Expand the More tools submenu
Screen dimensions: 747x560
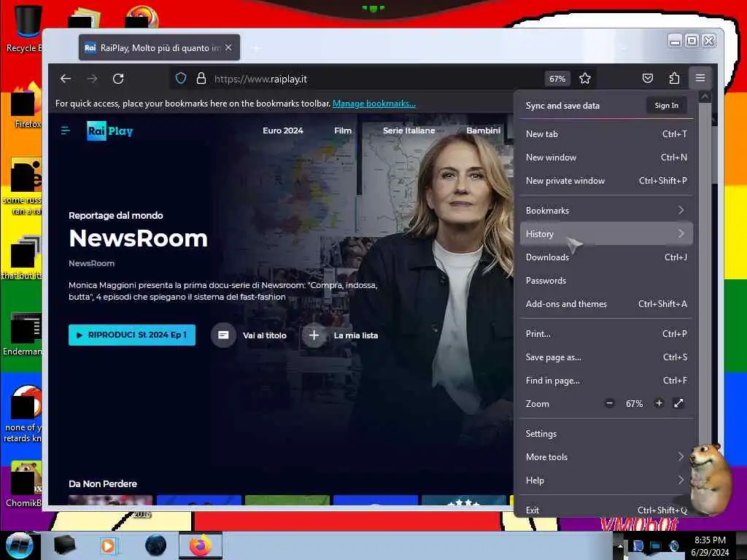(x=606, y=457)
